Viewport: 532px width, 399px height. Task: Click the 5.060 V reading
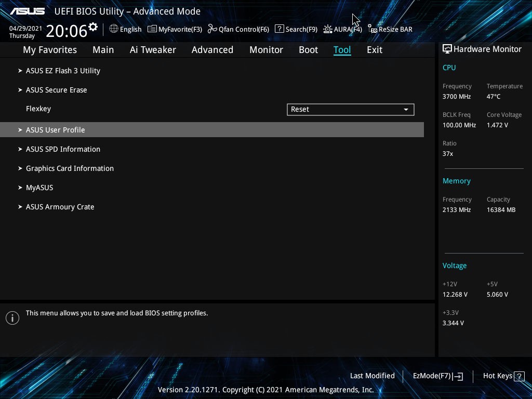coord(497,295)
